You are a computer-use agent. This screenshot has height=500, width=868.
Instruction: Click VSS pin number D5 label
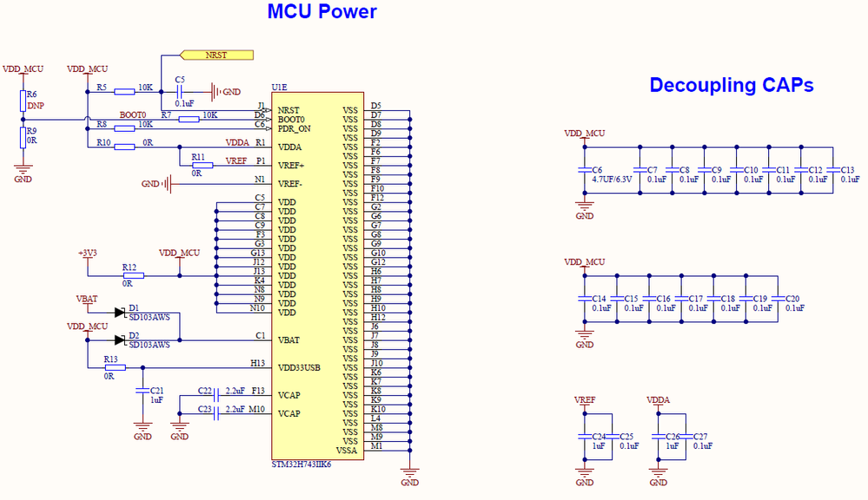(x=376, y=106)
